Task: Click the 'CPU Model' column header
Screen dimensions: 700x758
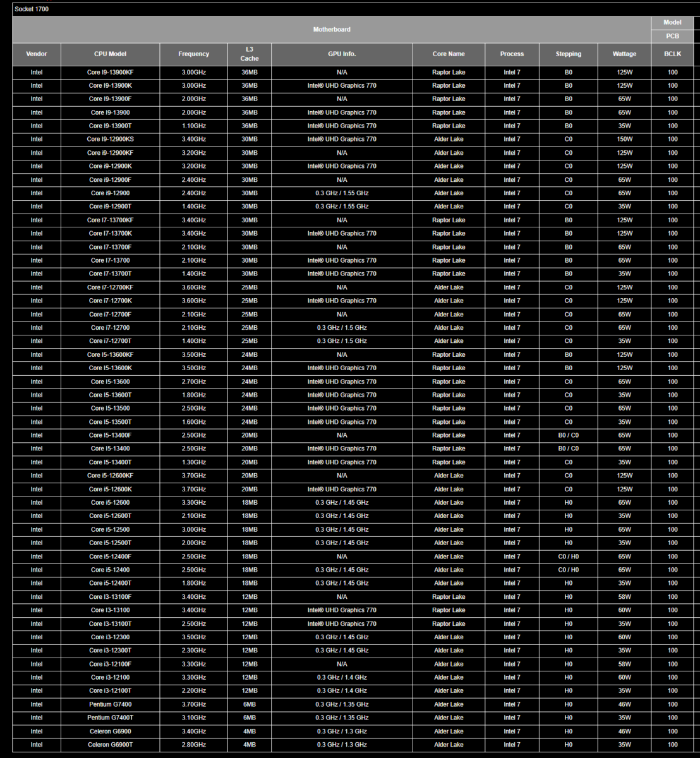Action: pyautogui.click(x=111, y=54)
